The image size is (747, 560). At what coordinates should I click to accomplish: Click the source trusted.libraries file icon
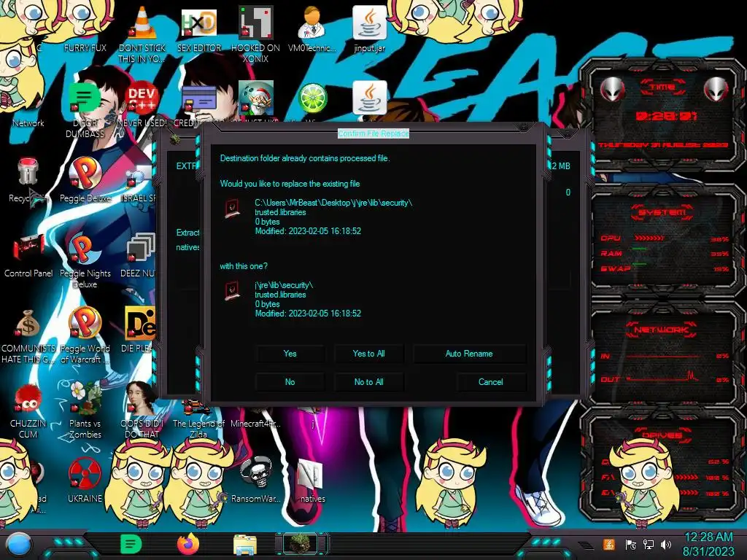coord(233,290)
